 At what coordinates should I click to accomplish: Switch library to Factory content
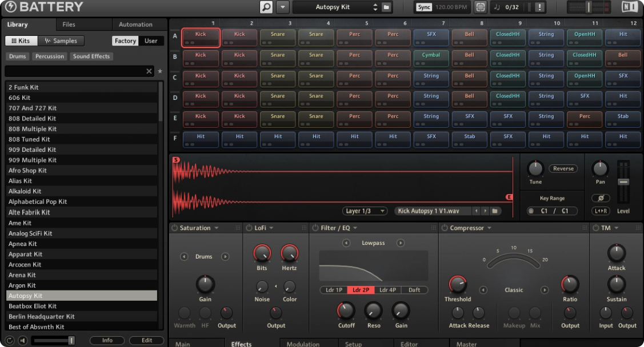click(x=125, y=41)
